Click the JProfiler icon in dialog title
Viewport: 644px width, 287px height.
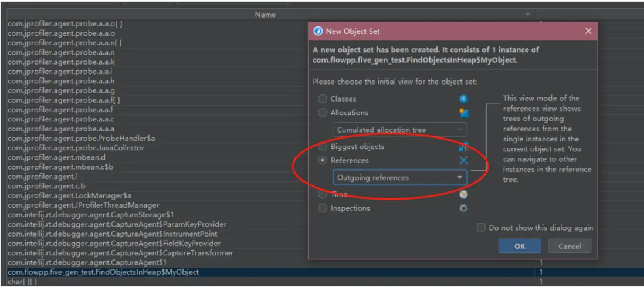(x=318, y=32)
